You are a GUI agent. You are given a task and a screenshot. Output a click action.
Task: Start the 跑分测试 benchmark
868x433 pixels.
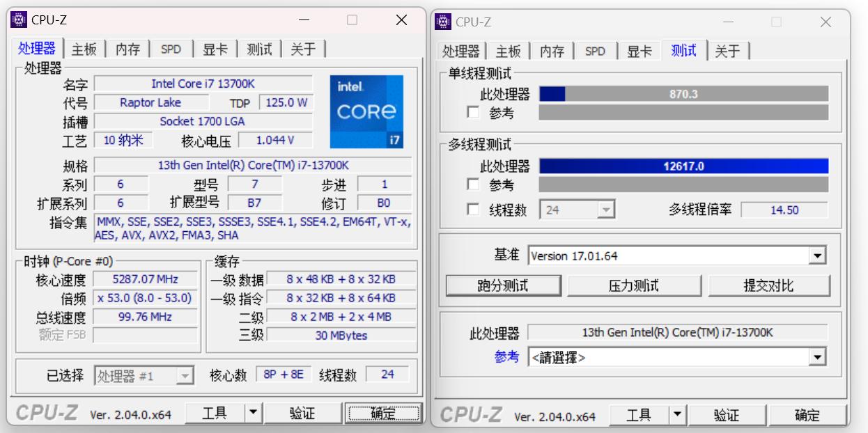[x=503, y=285]
